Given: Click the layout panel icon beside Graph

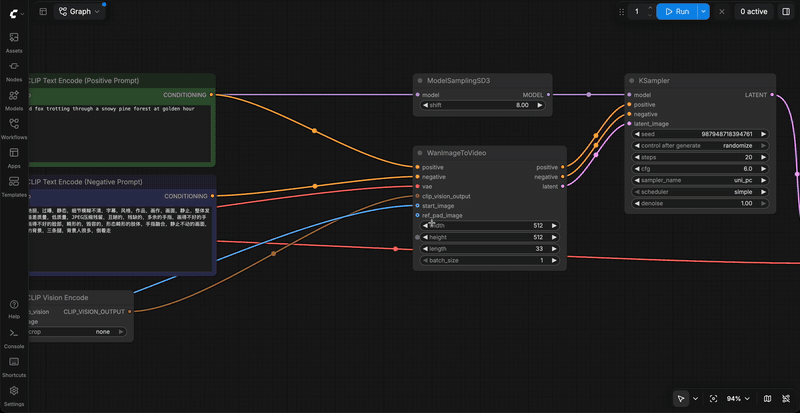Looking at the screenshot, I should (43, 12).
